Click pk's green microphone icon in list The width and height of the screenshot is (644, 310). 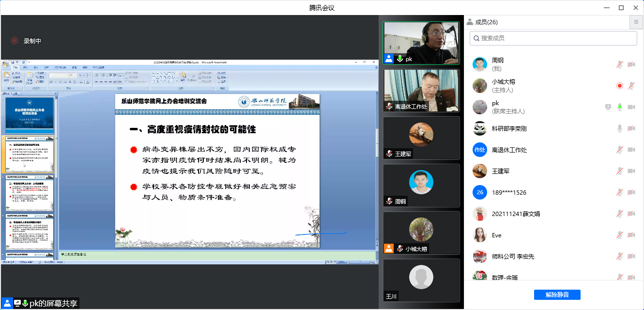619,107
